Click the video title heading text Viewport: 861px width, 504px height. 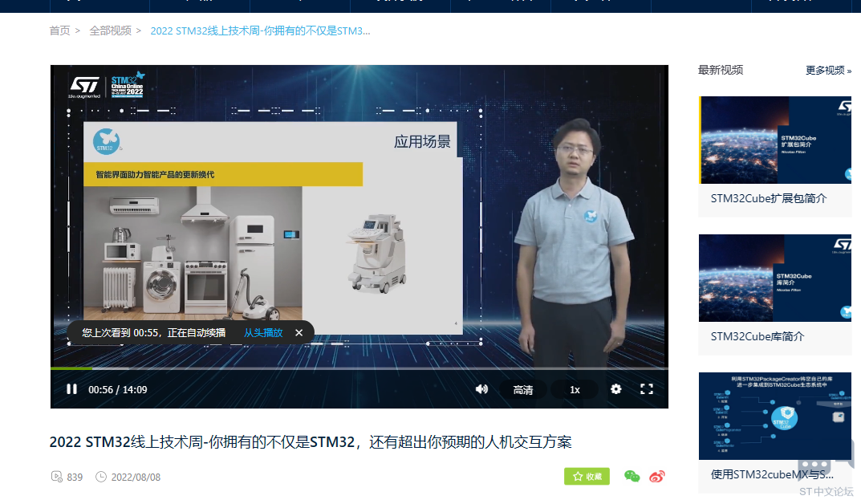pyautogui.click(x=311, y=442)
